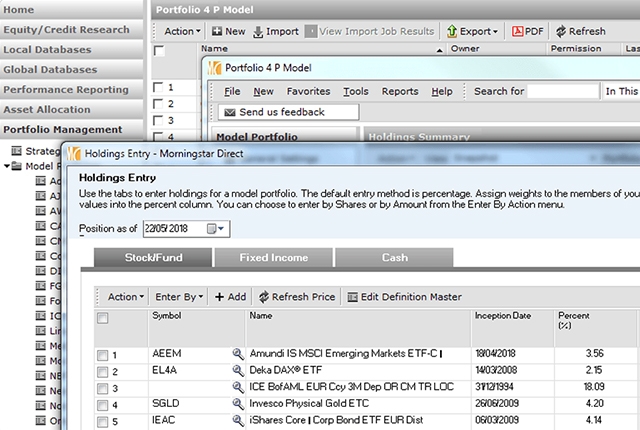Click the Import icon in the top toolbar

[x=259, y=31]
